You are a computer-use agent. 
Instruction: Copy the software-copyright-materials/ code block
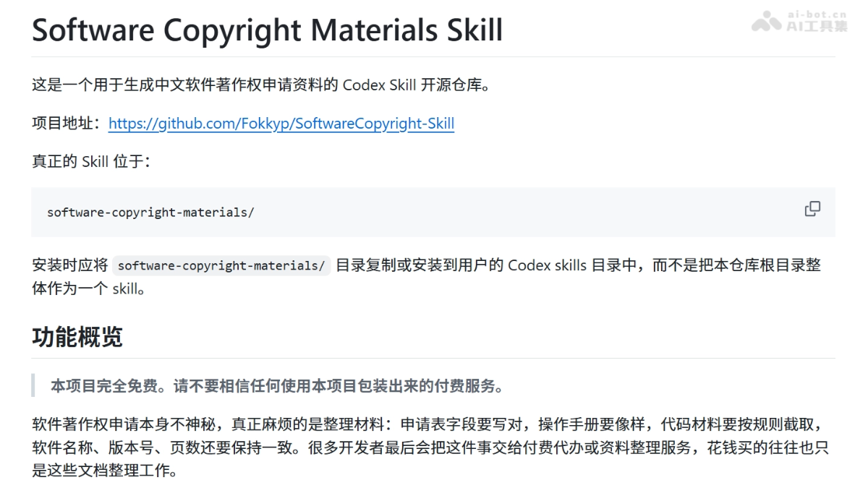812,209
